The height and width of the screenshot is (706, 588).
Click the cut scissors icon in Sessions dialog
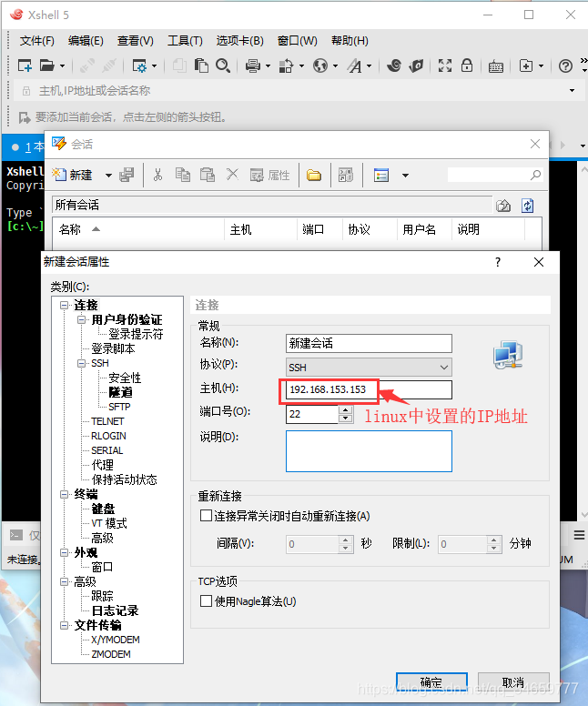157,175
